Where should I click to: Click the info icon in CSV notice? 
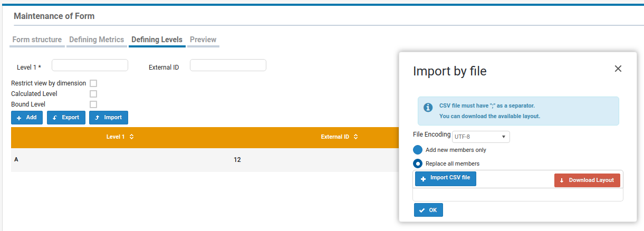click(428, 108)
